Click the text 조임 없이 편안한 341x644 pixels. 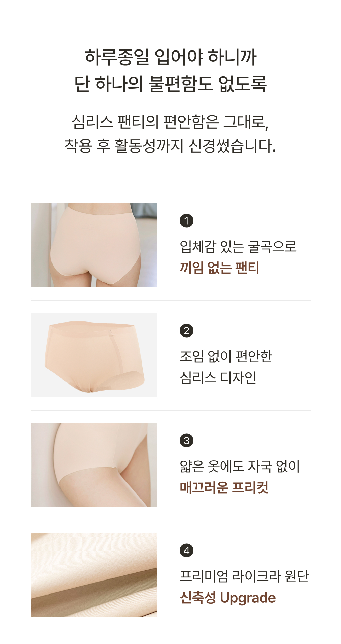coord(226,356)
